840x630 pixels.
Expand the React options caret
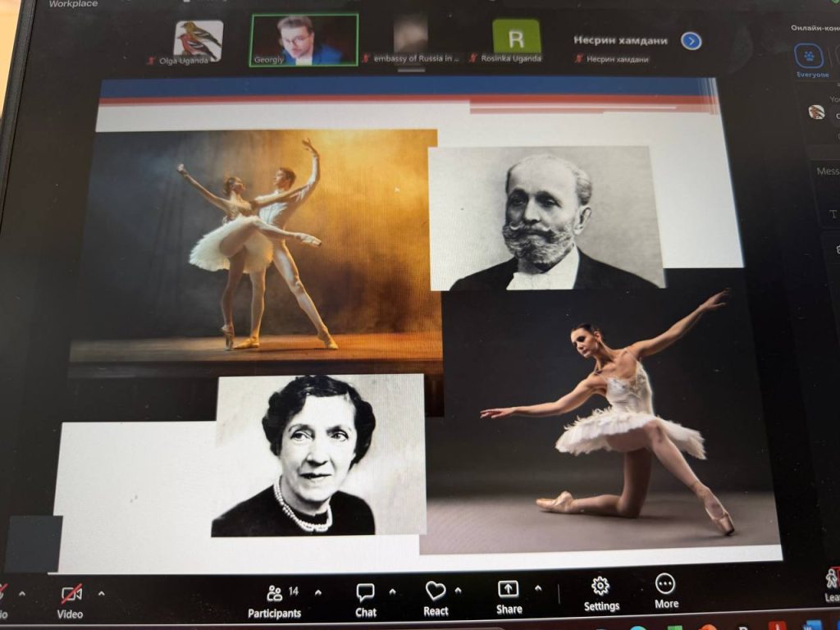(x=458, y=590)
